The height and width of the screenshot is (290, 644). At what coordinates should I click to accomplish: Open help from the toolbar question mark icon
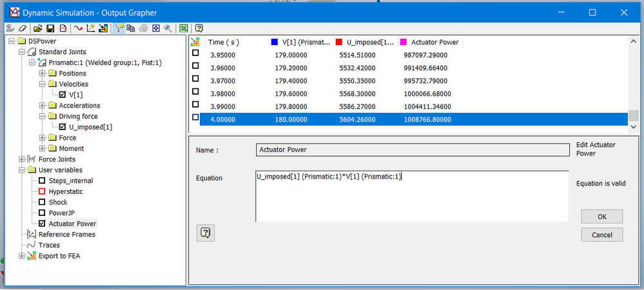click(x=199, y=28)
